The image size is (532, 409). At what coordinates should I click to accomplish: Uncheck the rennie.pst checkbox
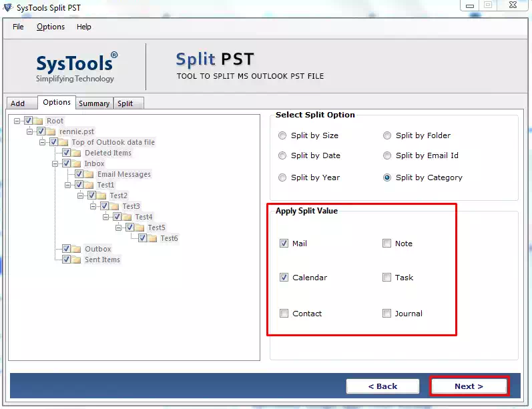point(41,131)
